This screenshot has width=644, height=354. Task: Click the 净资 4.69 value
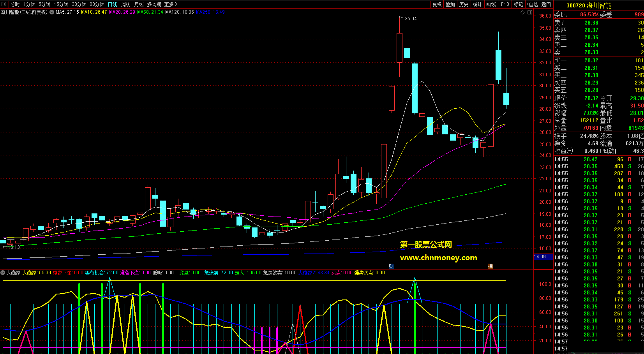click(593, 143)
